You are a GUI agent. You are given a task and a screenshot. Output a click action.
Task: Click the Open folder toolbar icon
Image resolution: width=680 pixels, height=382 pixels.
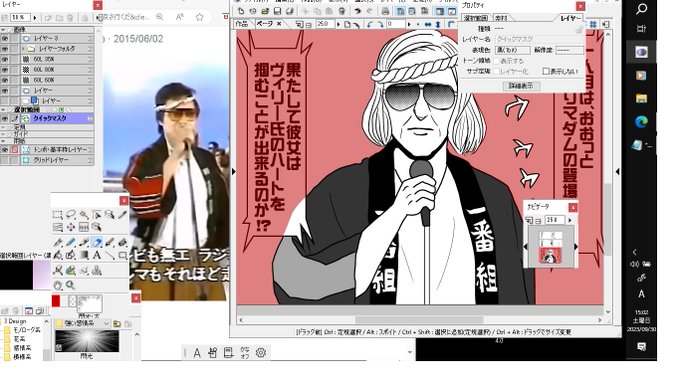pyautogui.click(x=265, y=11)
